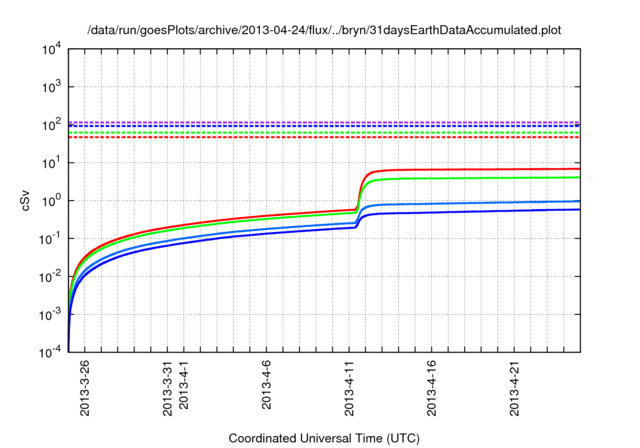
Task: Click the plot file path title
Action: tap(324, 30)
